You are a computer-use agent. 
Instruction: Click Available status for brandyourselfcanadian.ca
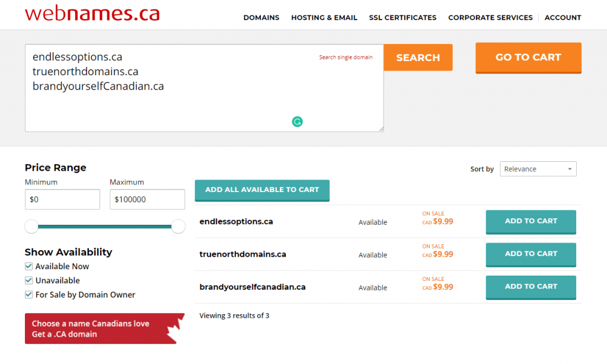(x=373, y=288)
